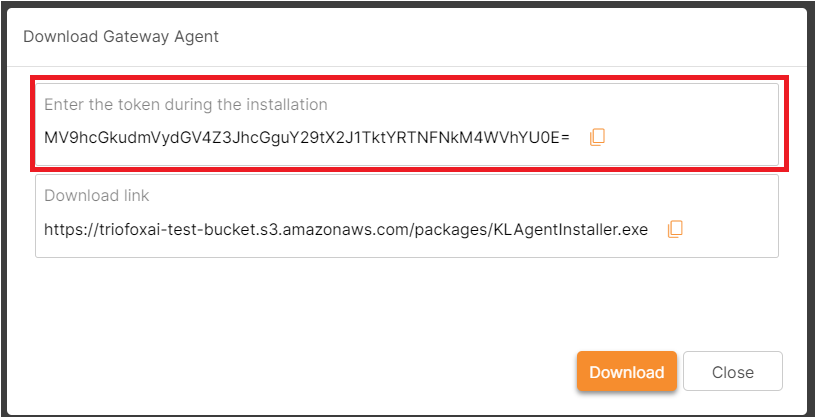
Task: Click the 'Enter the token during the installation' label
Action: click(x=186, y=105)
